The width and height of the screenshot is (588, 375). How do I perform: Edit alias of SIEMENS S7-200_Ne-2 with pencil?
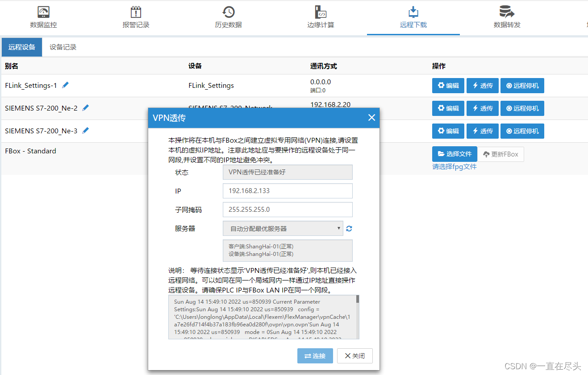86,107
